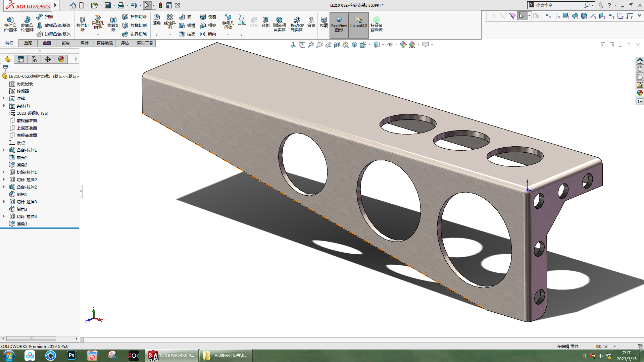This screenshot has width=644, height=362.
Task: Choose the 抽壳 shell tool
Action: point(187,34)
